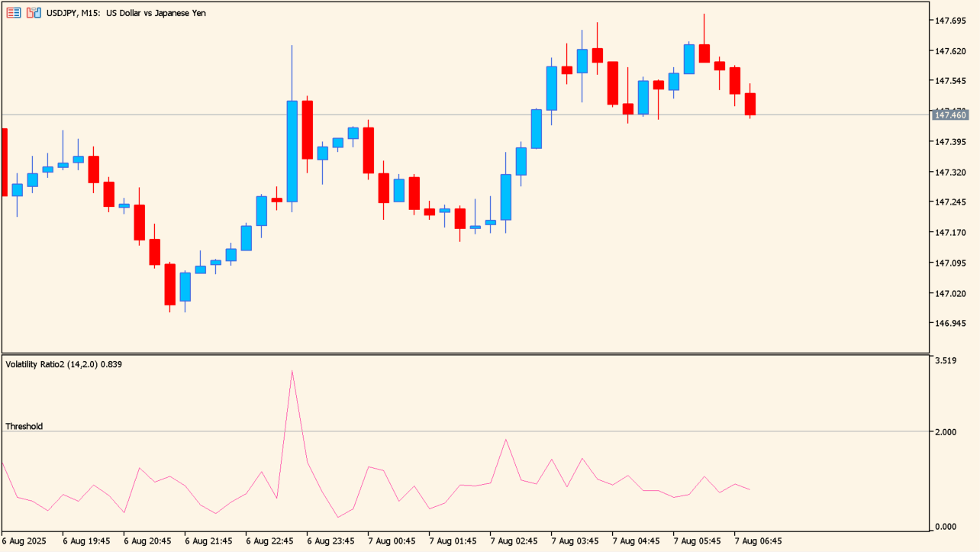Click the 7 Aug 00:45 timestamp
980x552 pixels.
395,541
